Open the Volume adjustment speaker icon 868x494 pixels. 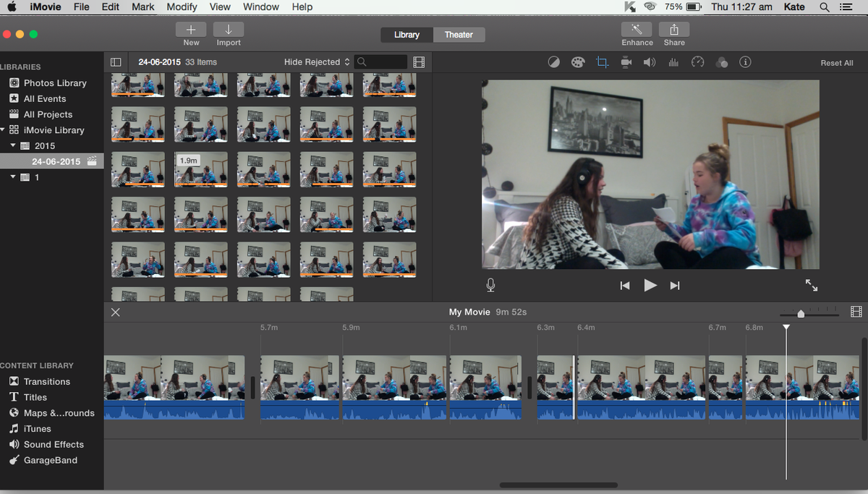tap(650, 62)
